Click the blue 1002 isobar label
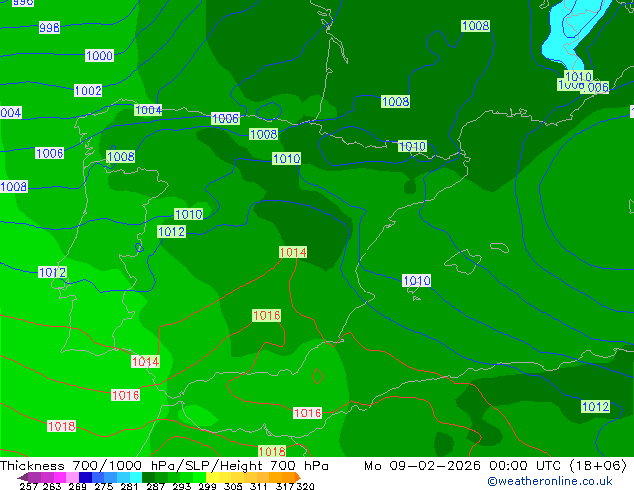 click(88, 91)
